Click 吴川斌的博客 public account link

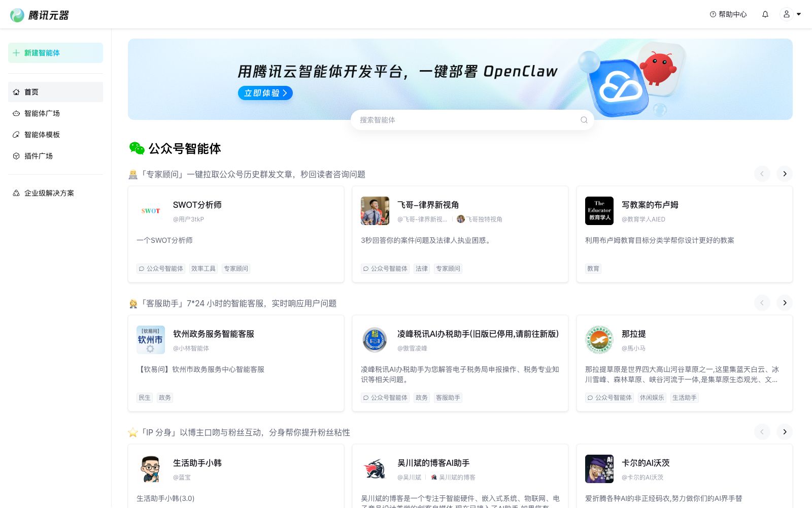[453, 477]
